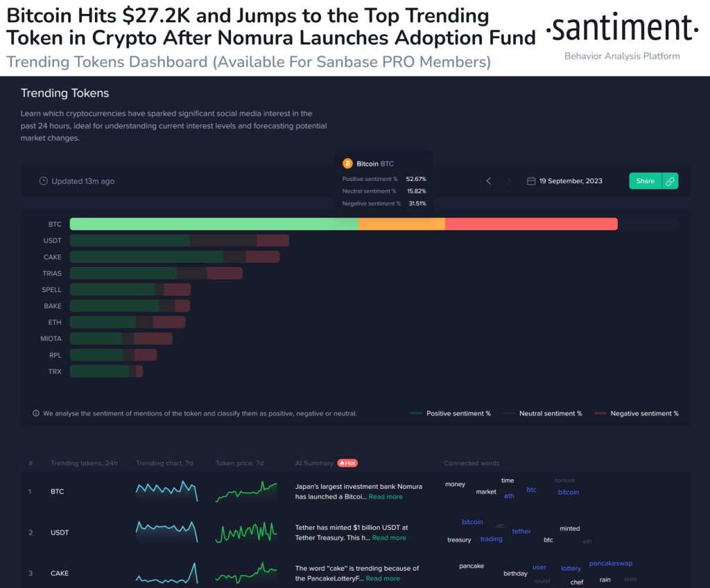Open the USDT trending chart sparkline
The height and width of the screenshot is (588, 710).
point(166,532)
